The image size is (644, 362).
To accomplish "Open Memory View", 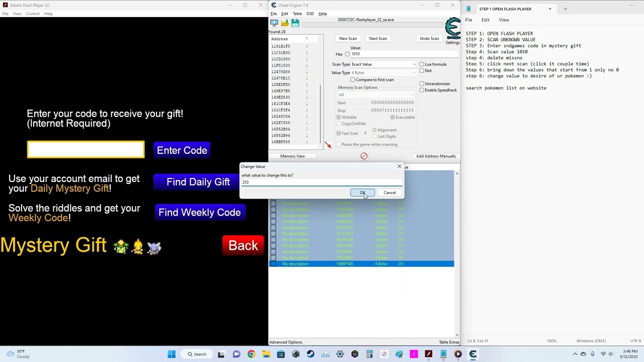I will [292, 156].
